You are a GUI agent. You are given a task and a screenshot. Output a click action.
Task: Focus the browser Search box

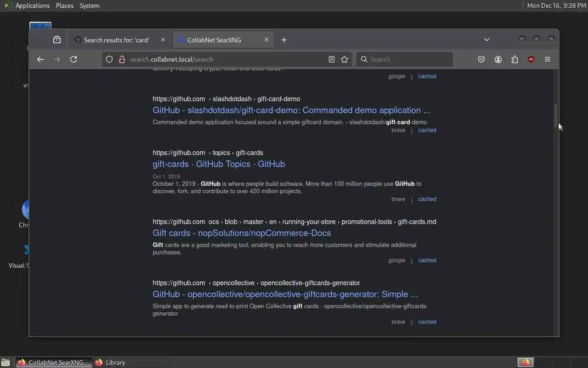coord(404,59)
